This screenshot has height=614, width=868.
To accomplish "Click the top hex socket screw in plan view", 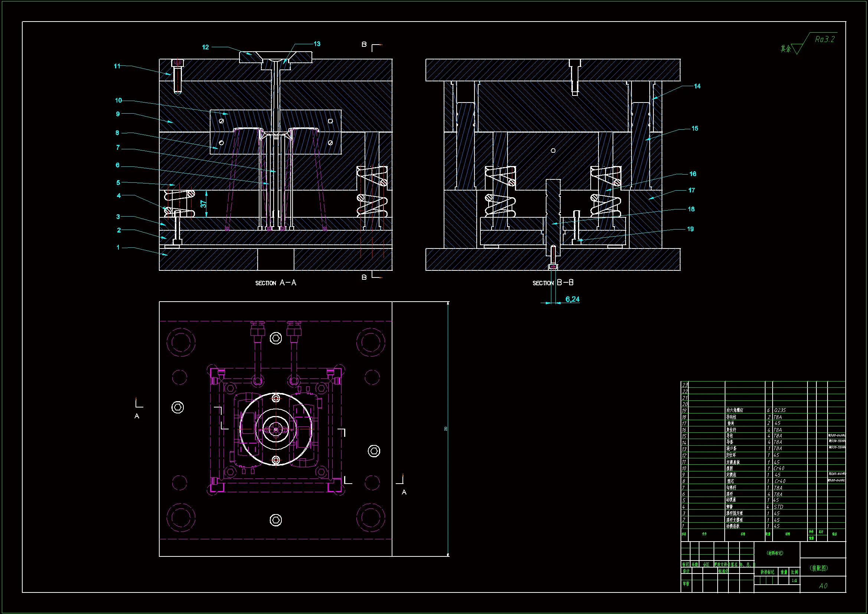I will point(275,338).
